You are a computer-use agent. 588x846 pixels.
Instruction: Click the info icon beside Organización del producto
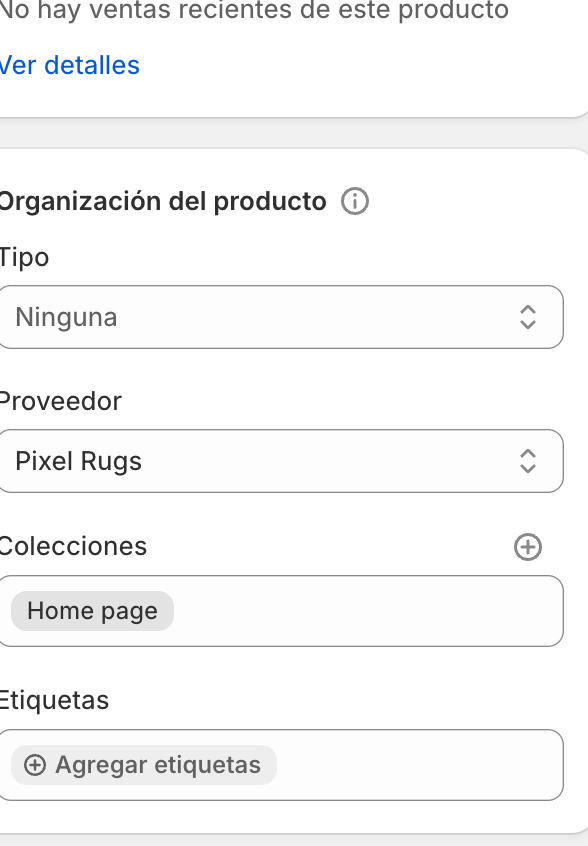coord(354,201)
